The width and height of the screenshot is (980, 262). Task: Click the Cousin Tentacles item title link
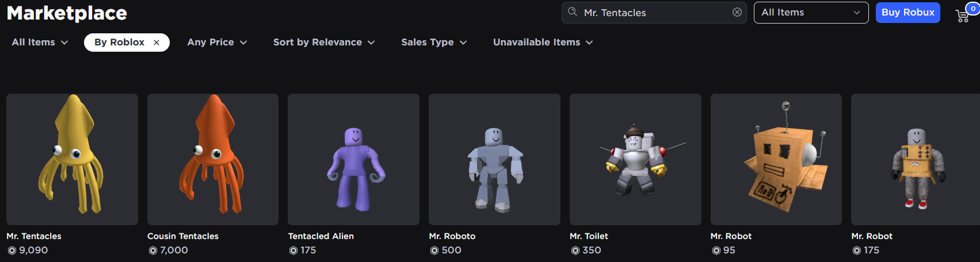[x=183, y=236]
